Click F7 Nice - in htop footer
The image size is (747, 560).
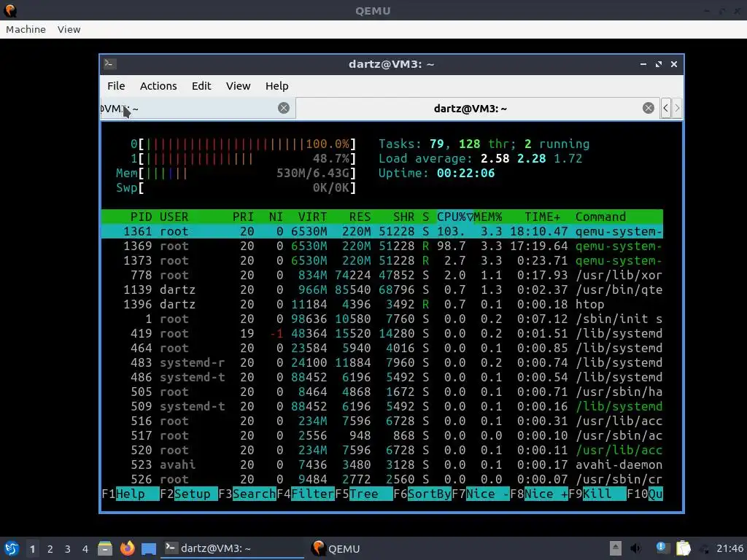(x=481, y=494)
